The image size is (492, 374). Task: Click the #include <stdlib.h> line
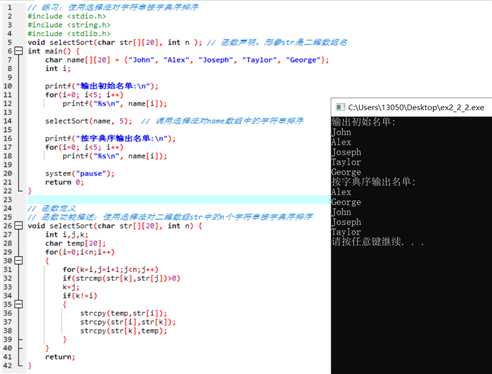point(69,33)
